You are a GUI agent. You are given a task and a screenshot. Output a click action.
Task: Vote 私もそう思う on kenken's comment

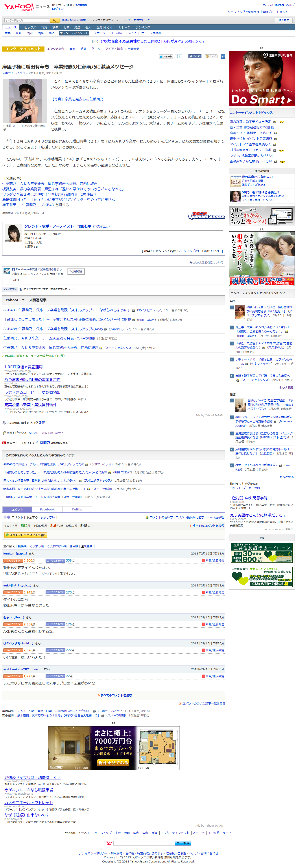click(x=13, y=560)
